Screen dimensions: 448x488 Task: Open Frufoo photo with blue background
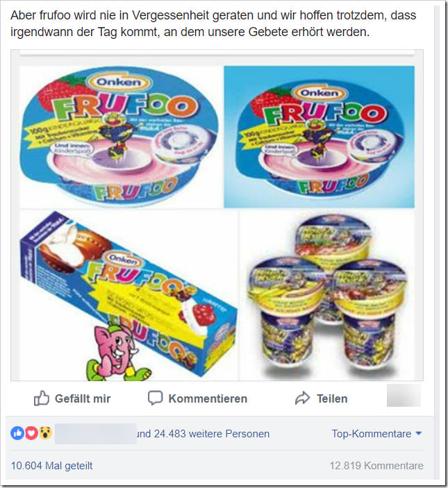[x=319, y=137]
